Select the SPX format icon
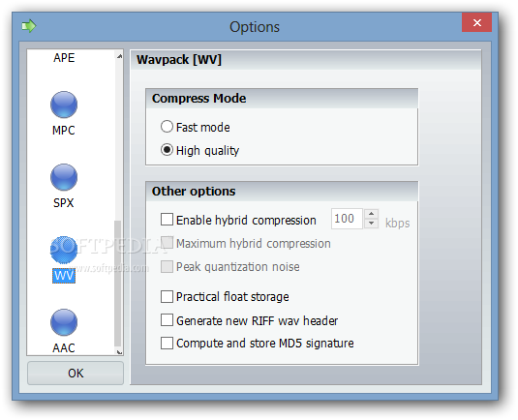Screen dimensions: 518x420 [x=64, y=177]
